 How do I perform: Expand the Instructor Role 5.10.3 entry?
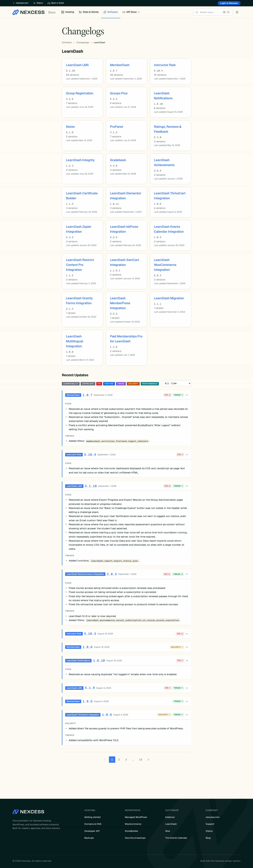click(187, 634)
